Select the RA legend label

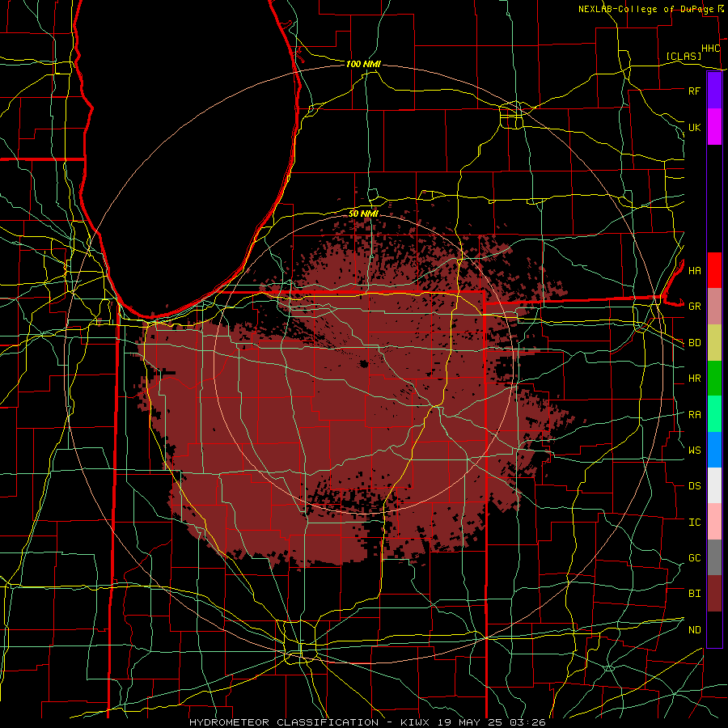pyautogui.click(x=694, y=415)
